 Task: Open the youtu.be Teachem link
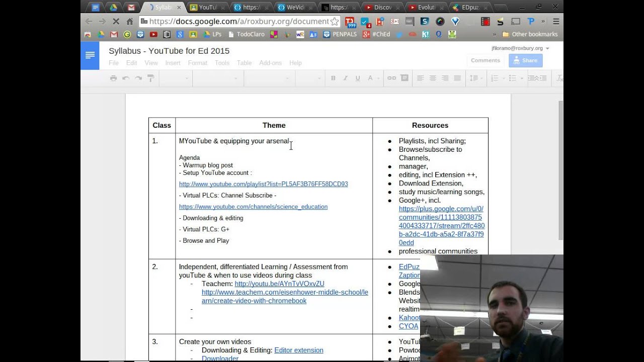coord(279,284)
